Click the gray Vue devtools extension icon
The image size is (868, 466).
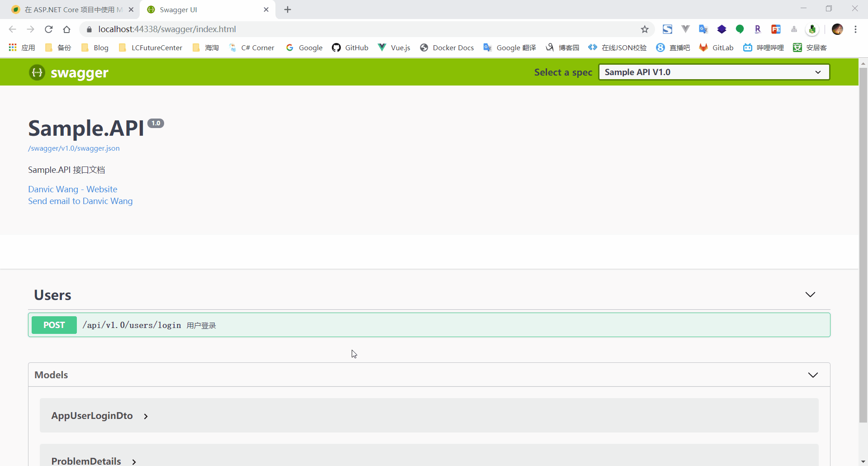click(685, 29)
